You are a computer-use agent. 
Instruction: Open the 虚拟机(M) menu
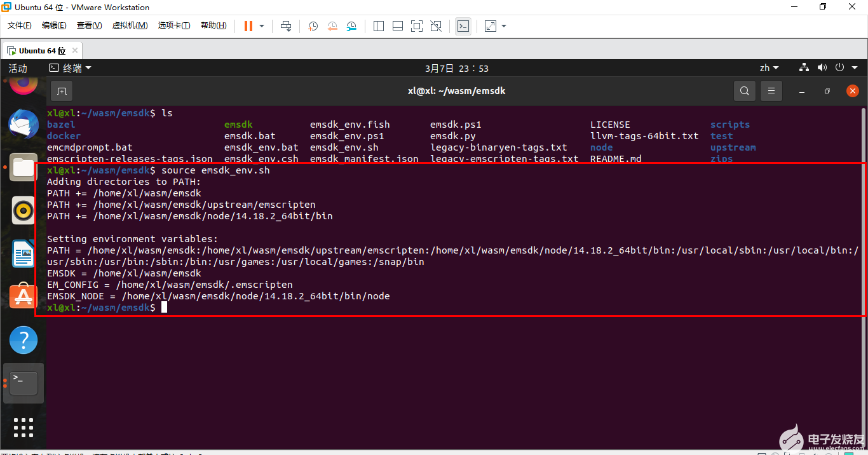pyautogui.click(x=130, y=25)
